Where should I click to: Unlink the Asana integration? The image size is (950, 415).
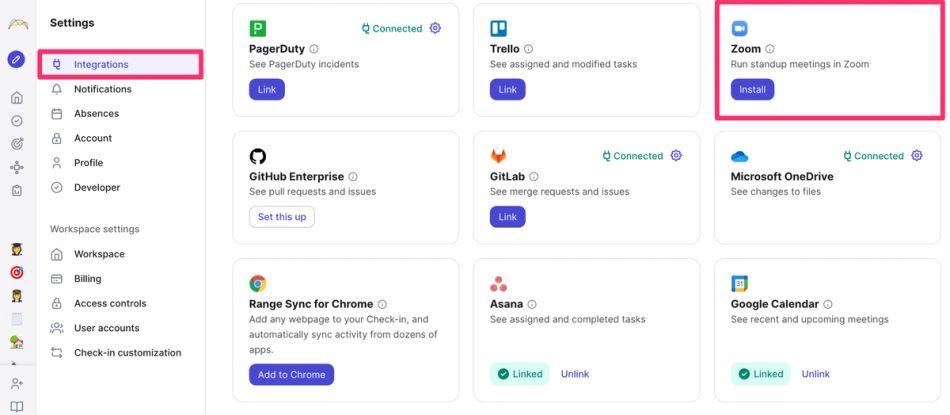[x=575, y=374]
